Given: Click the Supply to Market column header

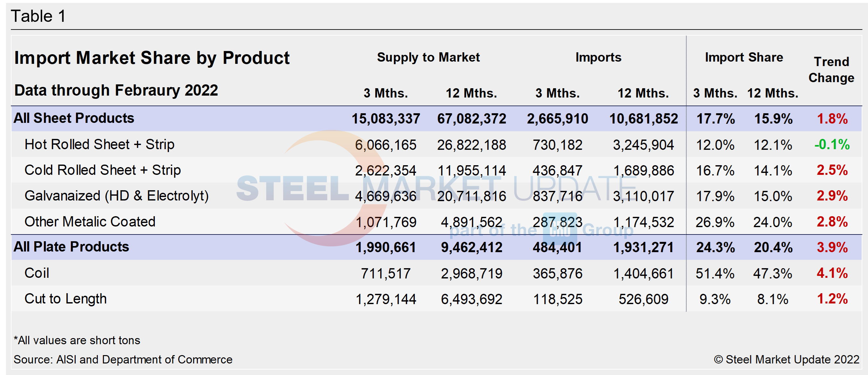Looking at the screenshot, I should coord(429,57).
